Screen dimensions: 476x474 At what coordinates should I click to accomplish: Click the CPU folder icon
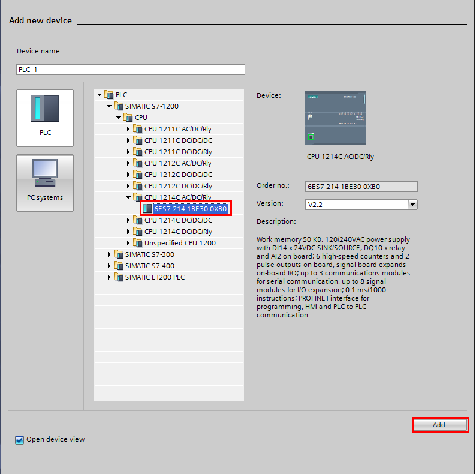(x=128, y=118)
